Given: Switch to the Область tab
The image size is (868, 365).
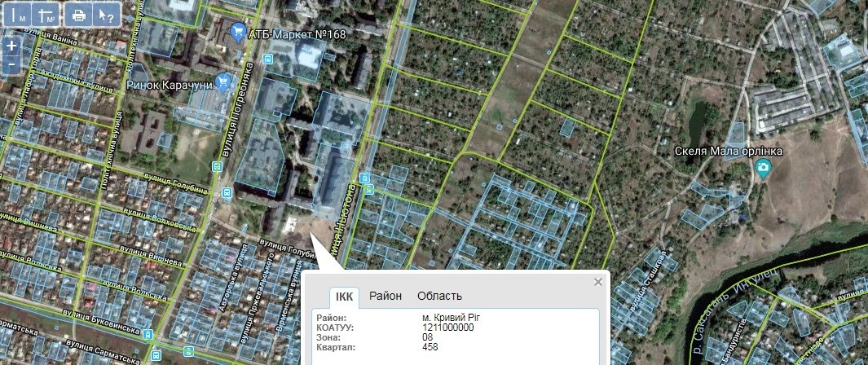Looking at the screenshot, I should point(439,296).
